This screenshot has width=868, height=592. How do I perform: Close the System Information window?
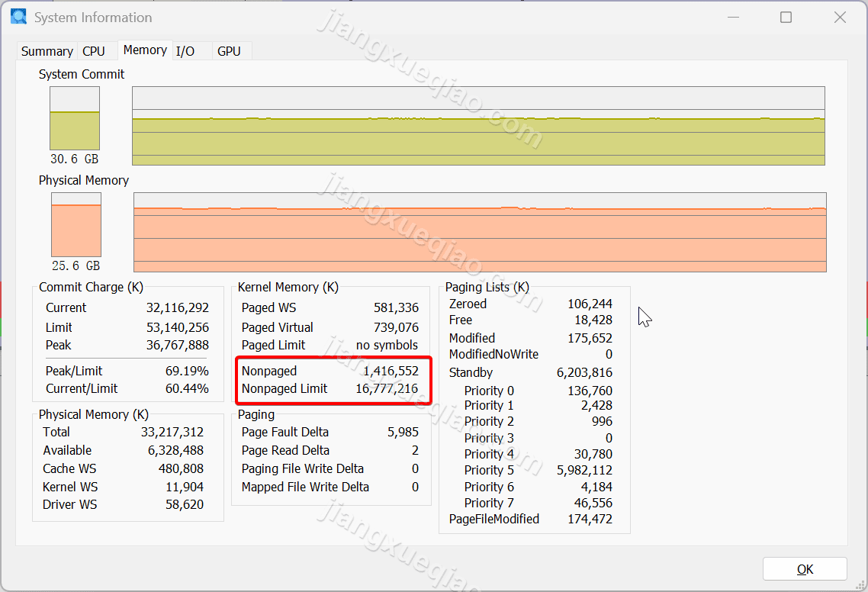click(840, 17)
